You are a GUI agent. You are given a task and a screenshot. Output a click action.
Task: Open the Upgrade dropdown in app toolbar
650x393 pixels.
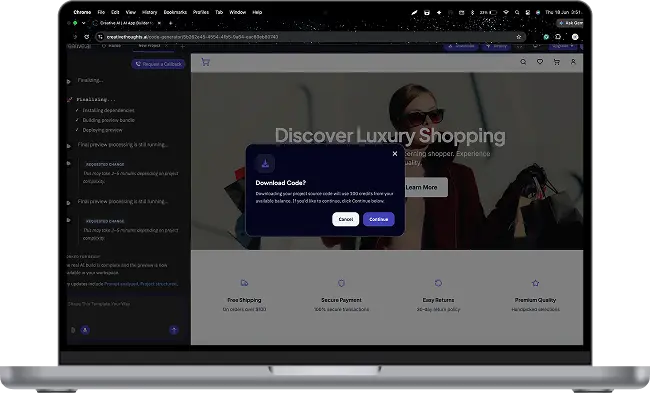[x=563, y=46]
